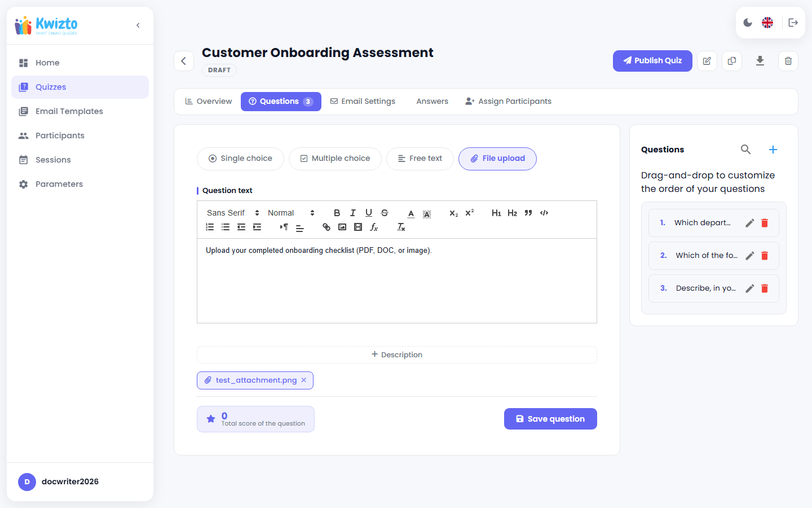Image resolution: width=812 pixels, height=508 pixels.
Task: Apply Heading 2 style
Action: tap(512, 213)
